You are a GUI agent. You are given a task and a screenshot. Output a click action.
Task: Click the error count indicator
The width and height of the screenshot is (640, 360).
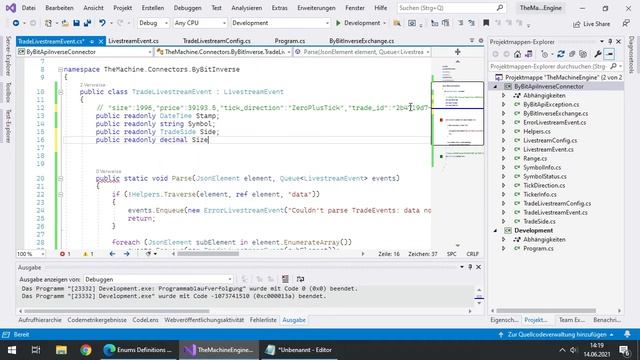tap(65, 254)
